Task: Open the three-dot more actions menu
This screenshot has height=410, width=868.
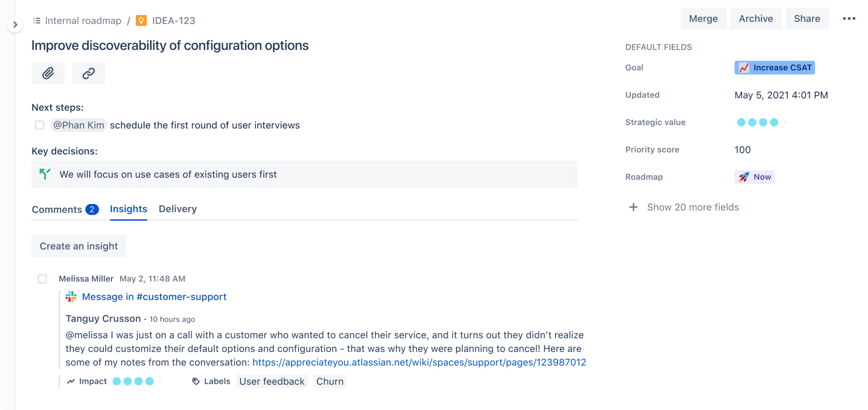Action: click(x=849, y=19)
